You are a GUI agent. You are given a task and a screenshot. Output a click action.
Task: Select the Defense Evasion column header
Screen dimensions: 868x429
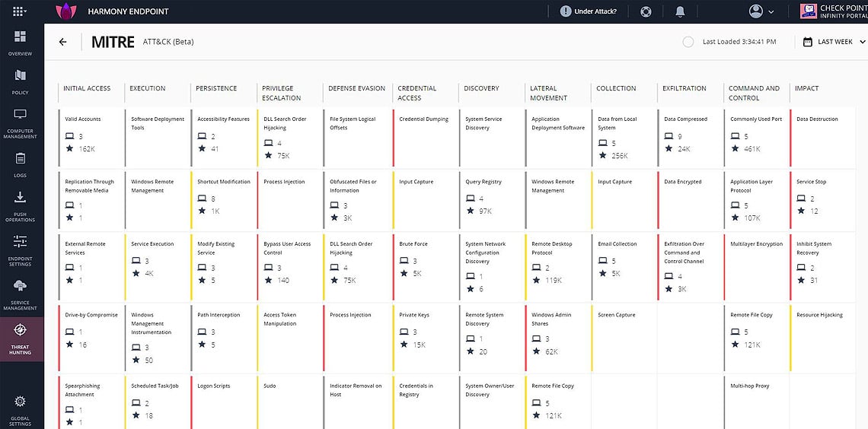point(356,88)
